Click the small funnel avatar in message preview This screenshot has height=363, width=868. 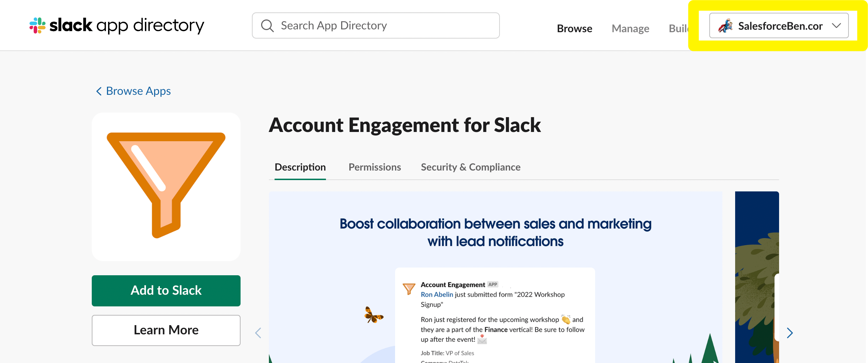pyautogui.click(x=409, y=288)
